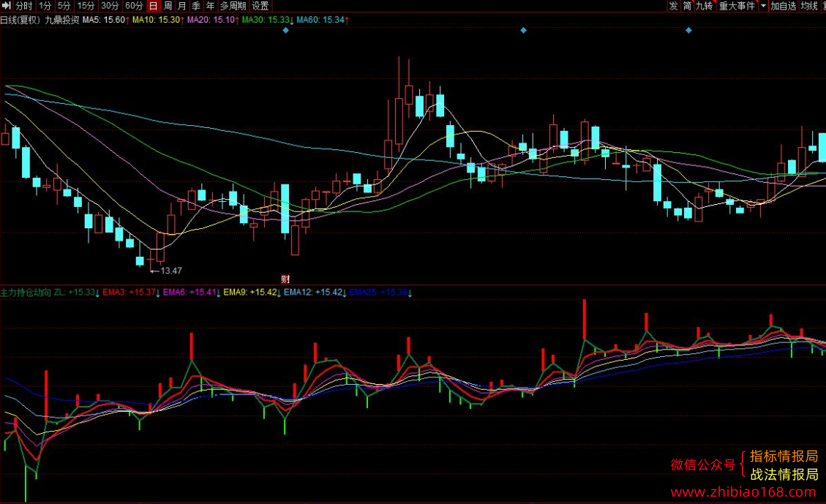This screenshot has width=826, height=504.
Task: Click the 主力持仓动向 indicator name
Action: (x=26, y=293)
